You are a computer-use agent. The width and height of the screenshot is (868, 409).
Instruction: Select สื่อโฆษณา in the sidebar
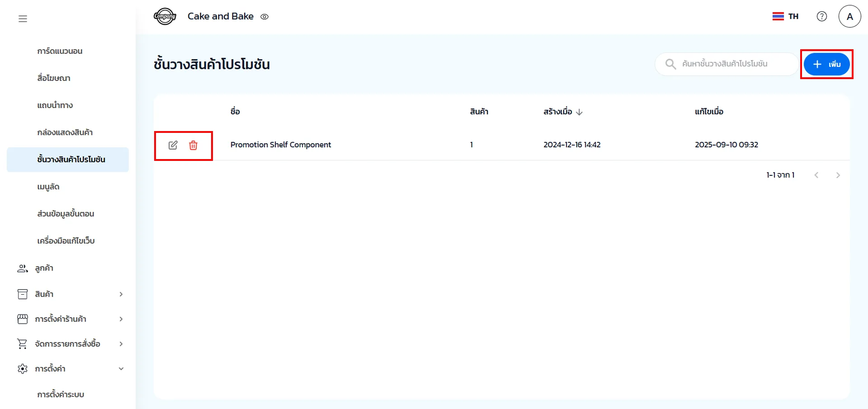point(54,78)
